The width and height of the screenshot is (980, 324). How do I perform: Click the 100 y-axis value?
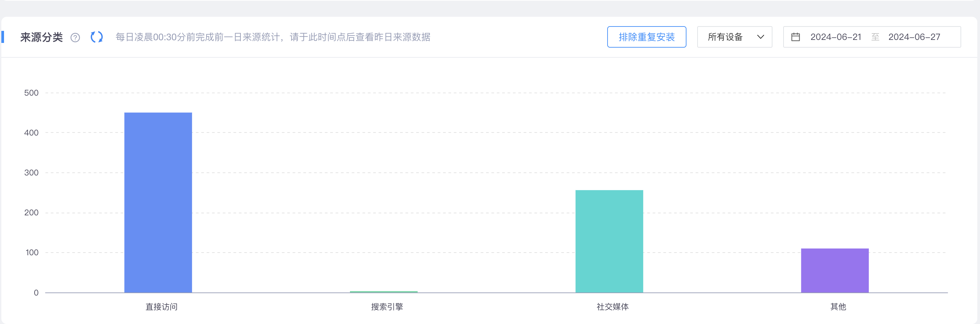(x=32, y=252)
